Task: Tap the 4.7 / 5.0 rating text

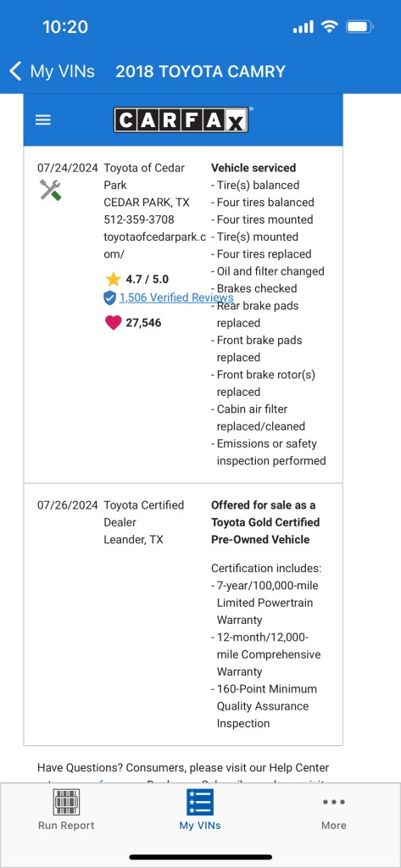Action: [x=148, y=279]
